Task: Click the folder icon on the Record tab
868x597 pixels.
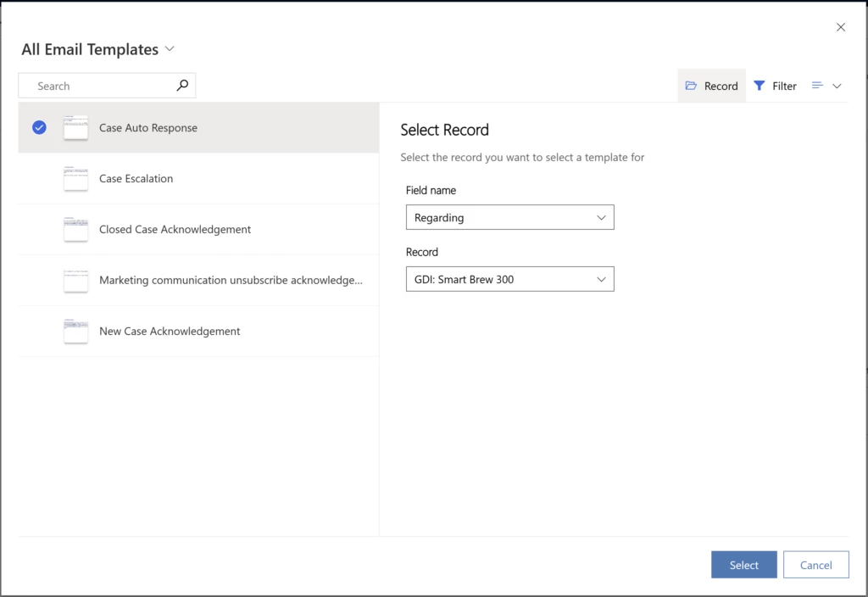Action: click(x=691, y=85)
